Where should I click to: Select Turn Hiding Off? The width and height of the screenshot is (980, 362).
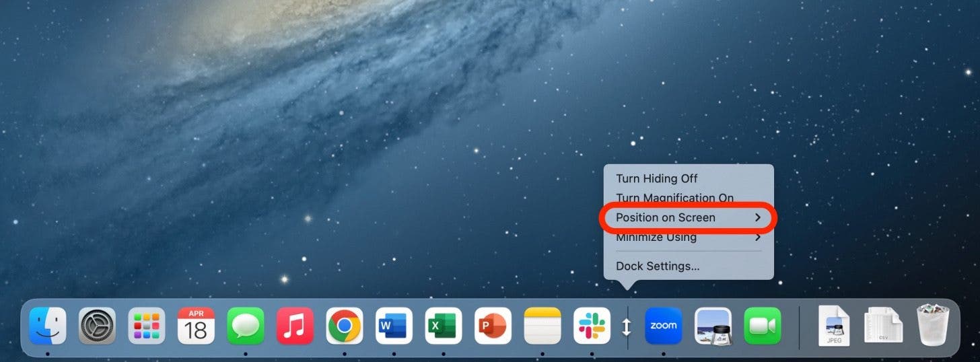pyautogui.click(x=656, y=178)
